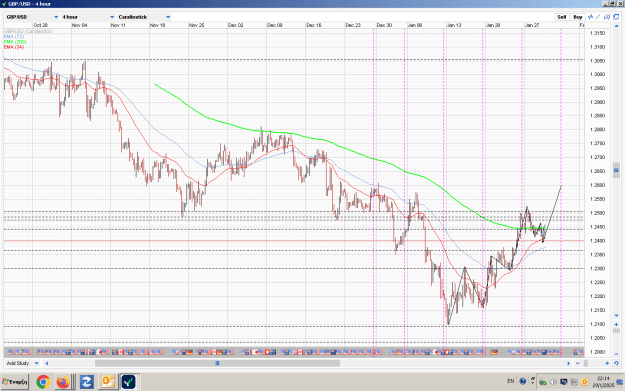The image size is (625, 391).
Task: Click the 1.2400 price axis label
Action: coord(597,241)
